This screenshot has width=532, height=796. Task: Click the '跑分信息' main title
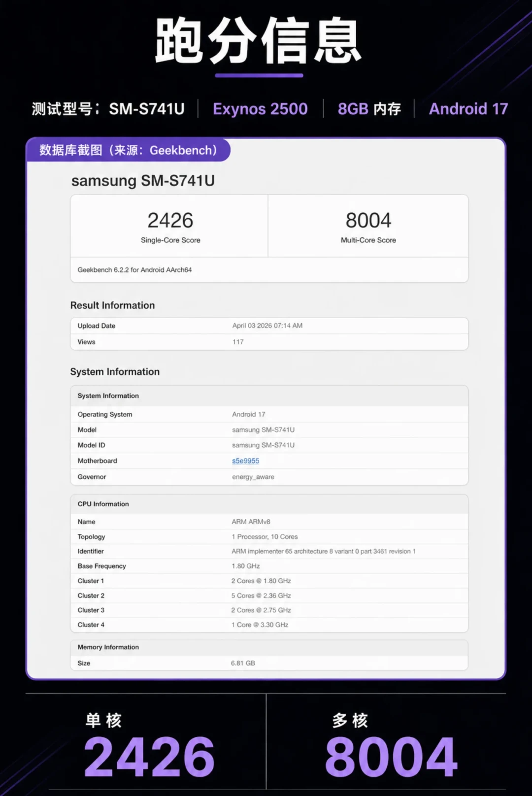click(259, 40)
